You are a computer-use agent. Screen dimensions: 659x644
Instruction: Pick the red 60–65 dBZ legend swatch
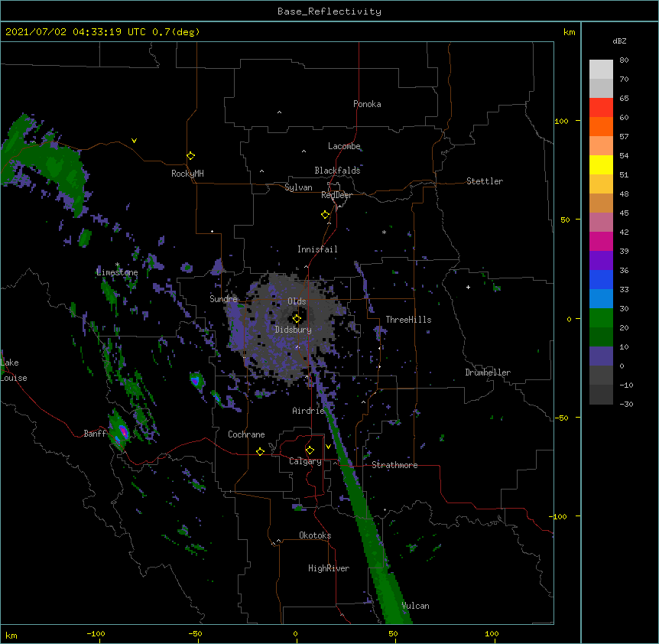click(601, 108)
